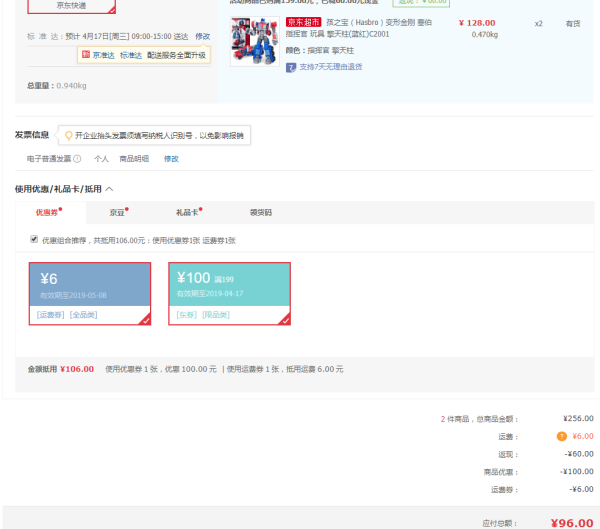Click the electronic invoice info icon
Viewport: 600px width, 529px height.
point(77,159)
